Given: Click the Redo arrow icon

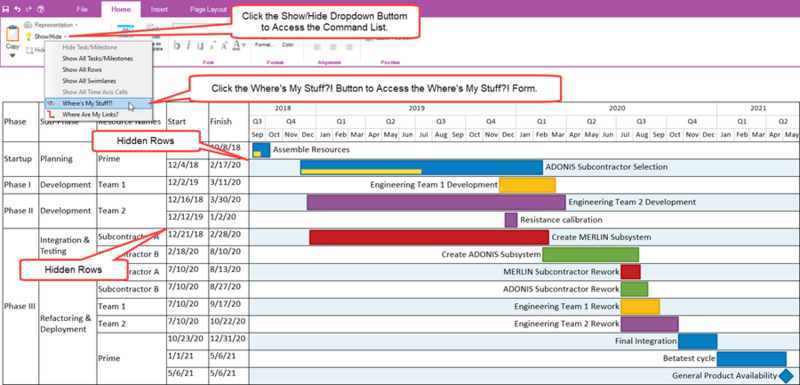Looking at the screenshot, I should 29,9.
